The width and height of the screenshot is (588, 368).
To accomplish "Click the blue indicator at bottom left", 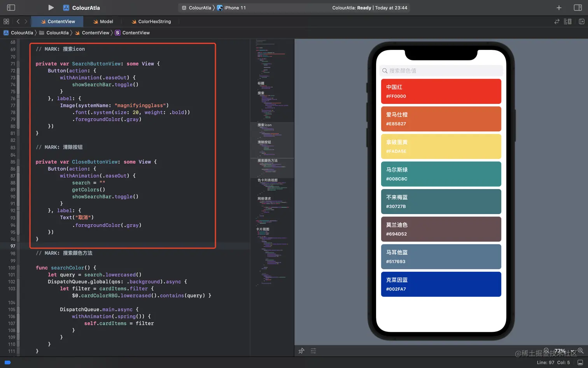I will pyautogui.click(x=7, y=363).
